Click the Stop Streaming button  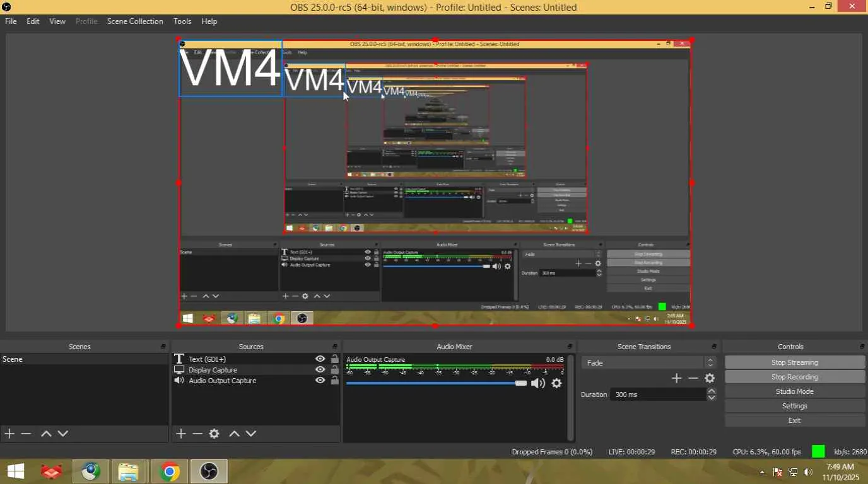point(795,362)
